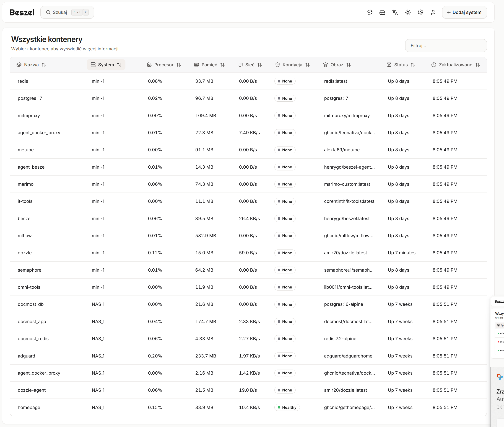Click the henrygd/beszel:latest image text
504x427 pixels.
pos(347,219)
